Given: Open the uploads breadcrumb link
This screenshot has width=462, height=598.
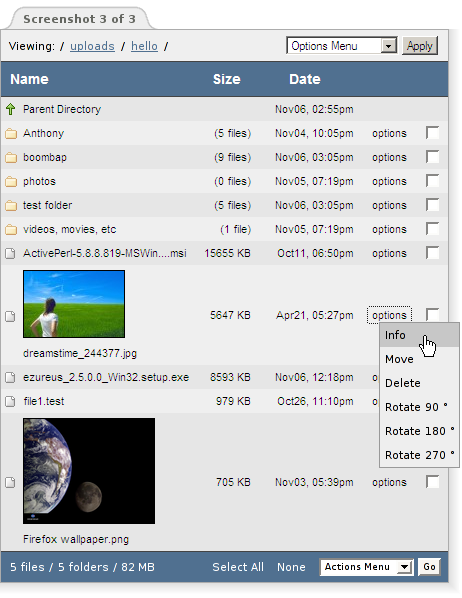Looking at the screenshot, I should (x=92, y=46).
